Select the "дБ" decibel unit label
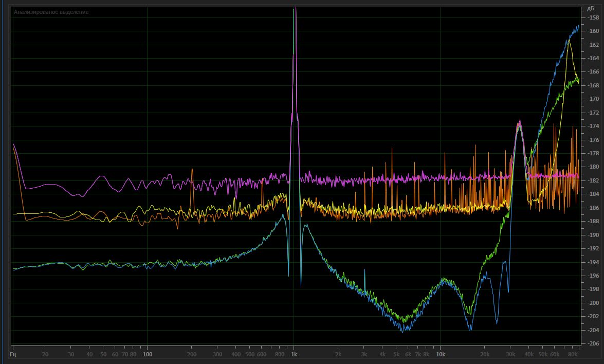The image size is (604, 364). point(591,8)
